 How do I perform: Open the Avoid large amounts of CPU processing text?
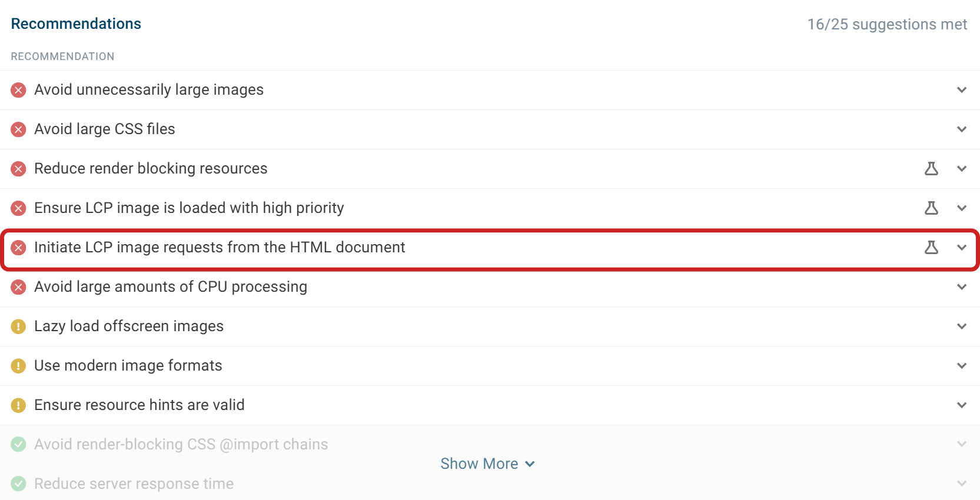tap(171, 286)
